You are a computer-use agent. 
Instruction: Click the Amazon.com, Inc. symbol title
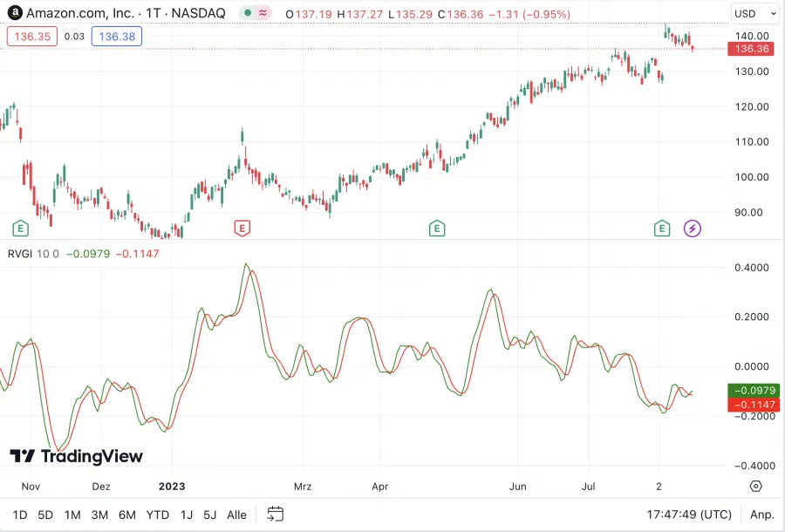[x=82, y=14]
